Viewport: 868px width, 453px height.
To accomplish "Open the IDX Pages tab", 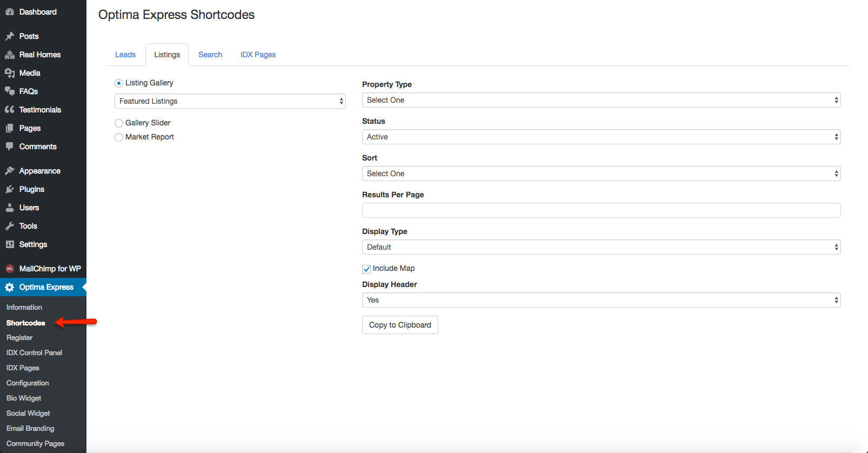I will (258, 55).
